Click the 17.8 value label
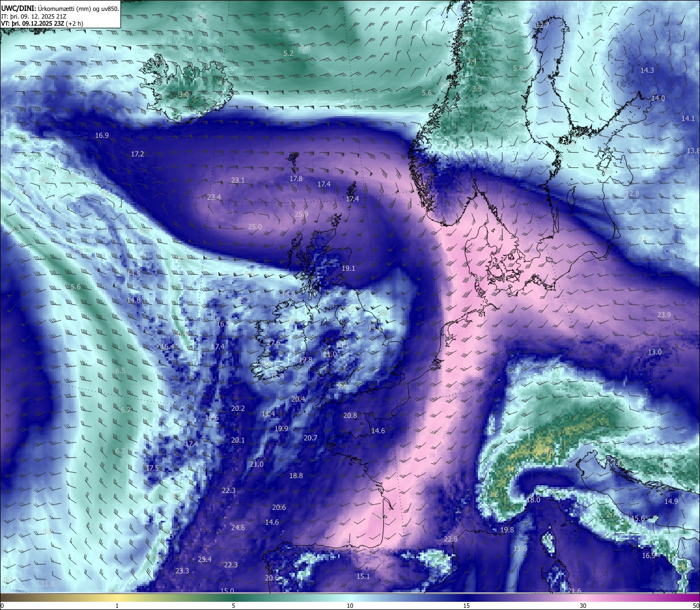Viewport: 700px width, 610px height. tap(296, 178)
